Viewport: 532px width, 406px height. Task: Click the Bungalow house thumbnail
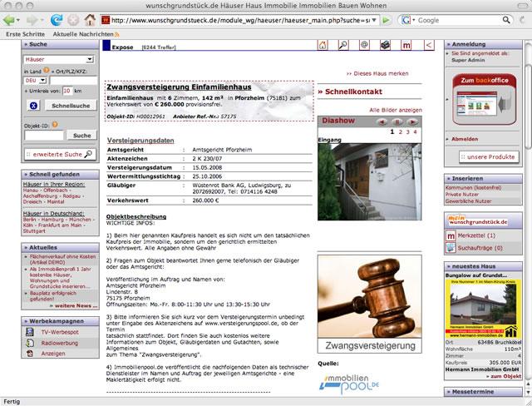click(x=481, y=309)
